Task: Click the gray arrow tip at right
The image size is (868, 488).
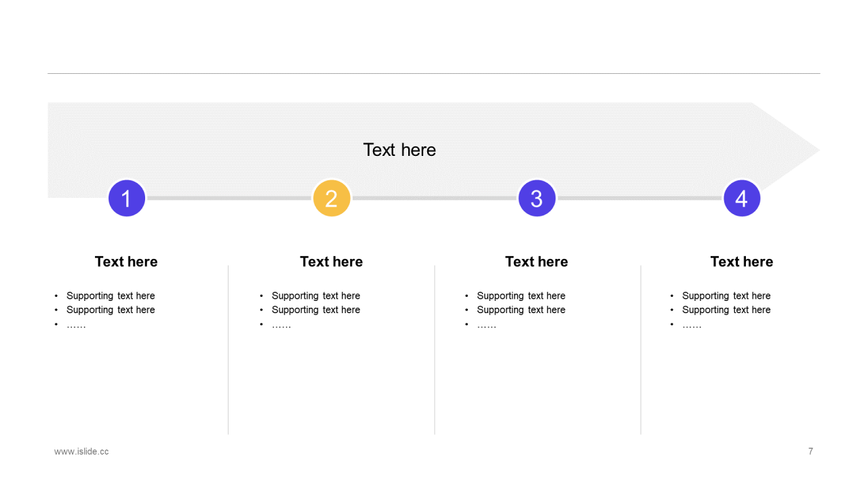Action: (x=790, y=150)
